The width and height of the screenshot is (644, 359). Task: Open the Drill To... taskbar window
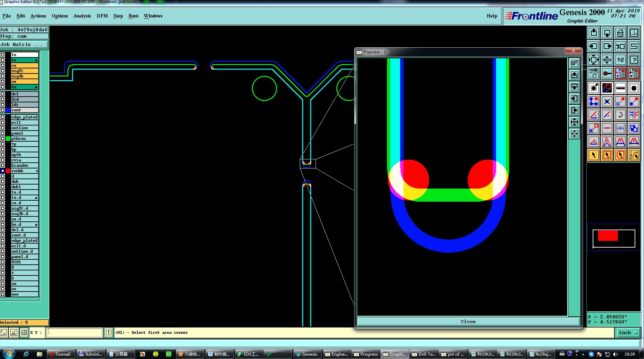424,354
